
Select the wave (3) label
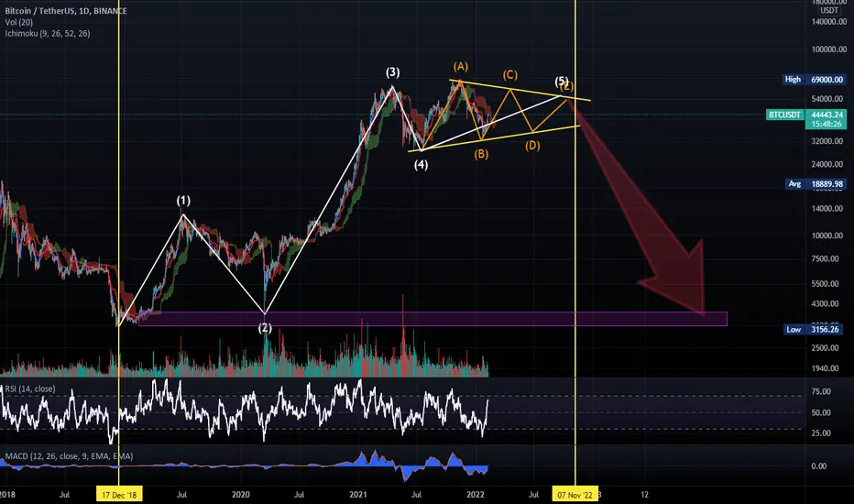[393, 72]
